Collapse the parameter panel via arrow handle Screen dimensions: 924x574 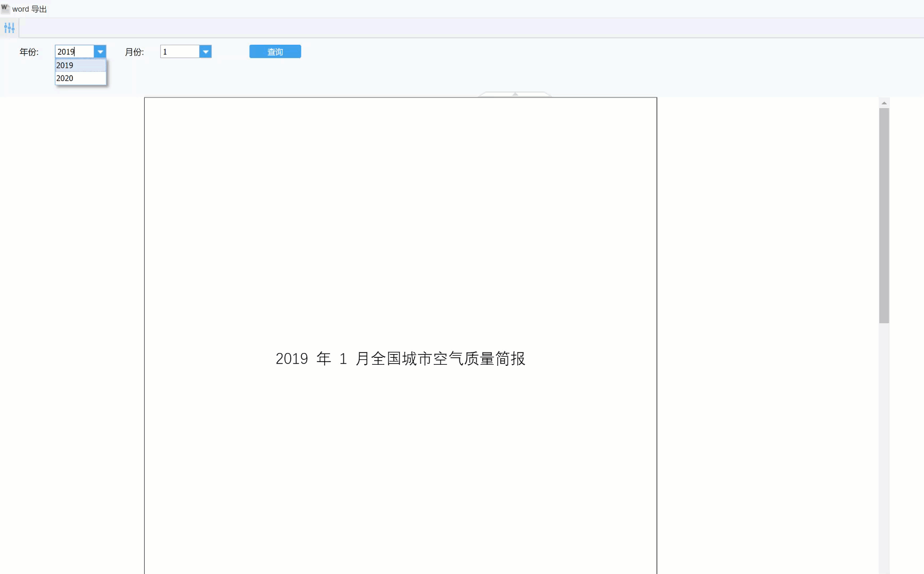click(x=515, y=94)
